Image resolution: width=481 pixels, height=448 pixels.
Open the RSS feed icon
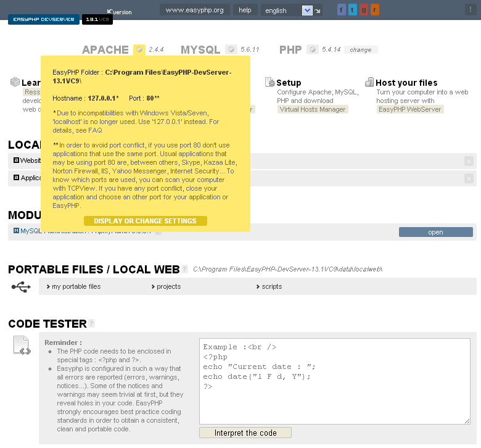click(375, 10)
